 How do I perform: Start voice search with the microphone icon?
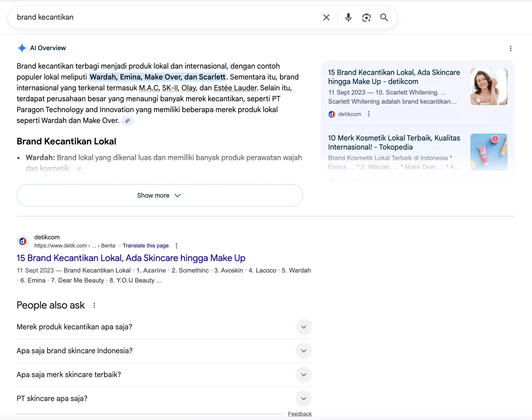[348, 18]
